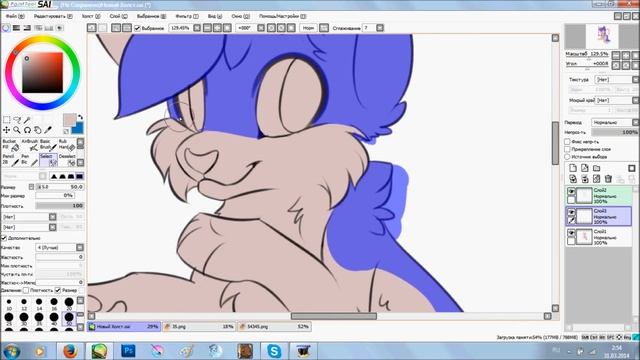
Task: Toggle the Выбранное selection checkbox
Action: pyautogui.click(x=138, y=28)
